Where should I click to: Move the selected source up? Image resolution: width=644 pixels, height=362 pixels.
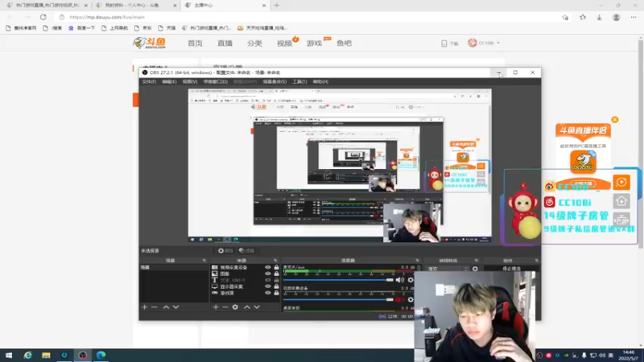247,307
